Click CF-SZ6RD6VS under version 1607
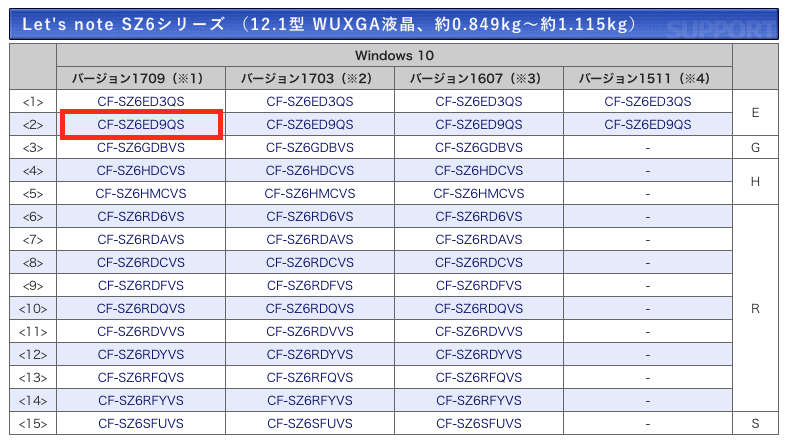This screenshot has height=440, width=788. (478, 216)
